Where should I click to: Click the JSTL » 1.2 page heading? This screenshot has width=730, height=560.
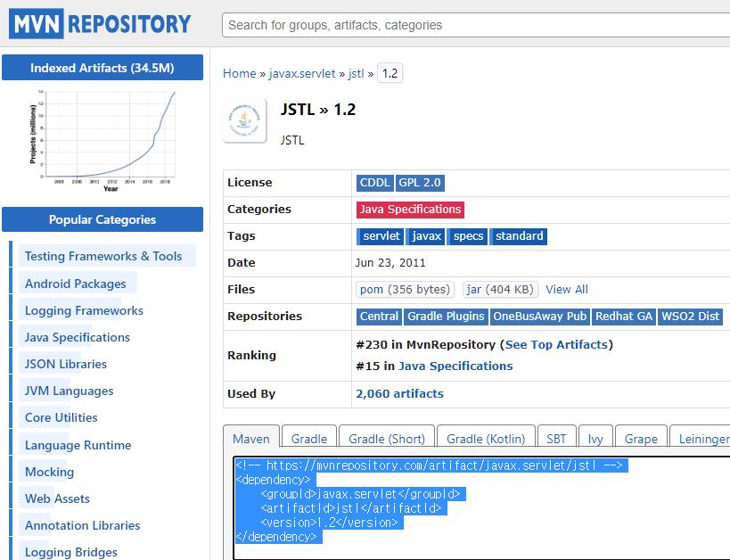click(x=318, y=110)
